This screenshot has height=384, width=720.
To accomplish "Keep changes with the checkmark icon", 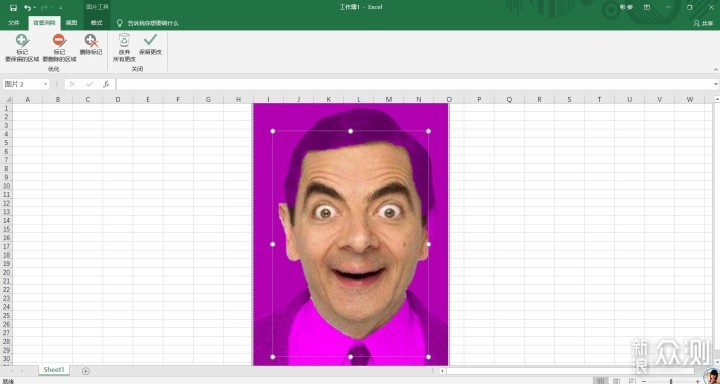I will tap(150, 45).
